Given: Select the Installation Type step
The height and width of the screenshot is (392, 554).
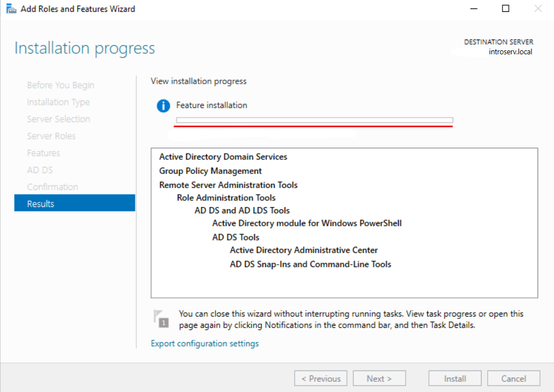Looking at the screenshot, I should 58,102.
